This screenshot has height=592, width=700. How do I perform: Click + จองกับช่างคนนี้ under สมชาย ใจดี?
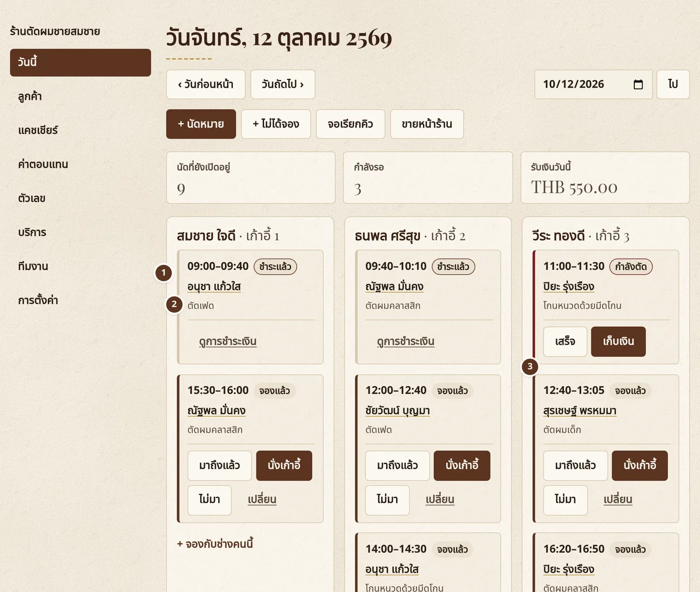215,544
